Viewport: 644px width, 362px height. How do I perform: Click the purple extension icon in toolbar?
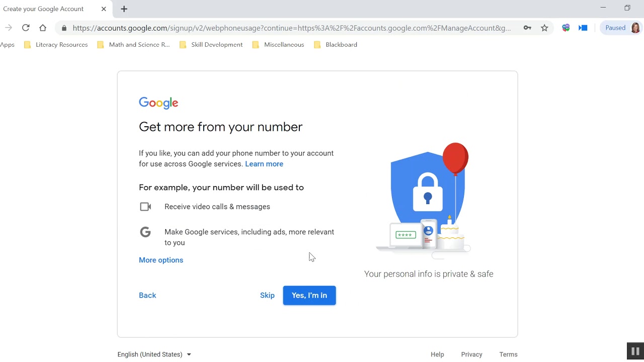tap(566, 28)
